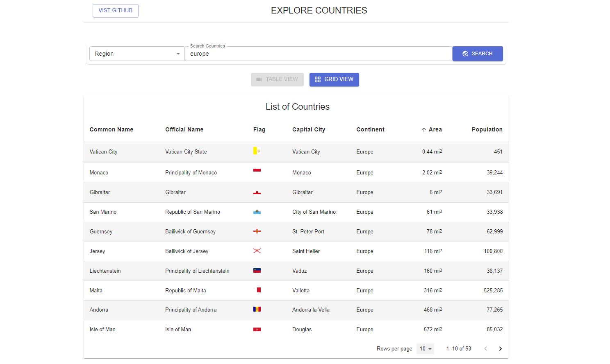Click the 'Valletta' capital cell
This screenshot has width=610, height=364.
click(301, 290)
